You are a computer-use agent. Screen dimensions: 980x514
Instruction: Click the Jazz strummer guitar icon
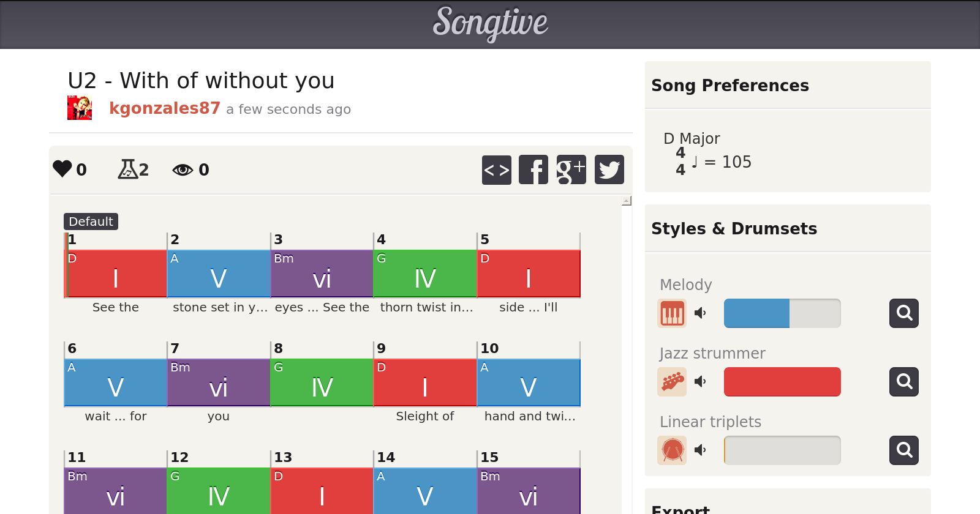click(672, 382)
